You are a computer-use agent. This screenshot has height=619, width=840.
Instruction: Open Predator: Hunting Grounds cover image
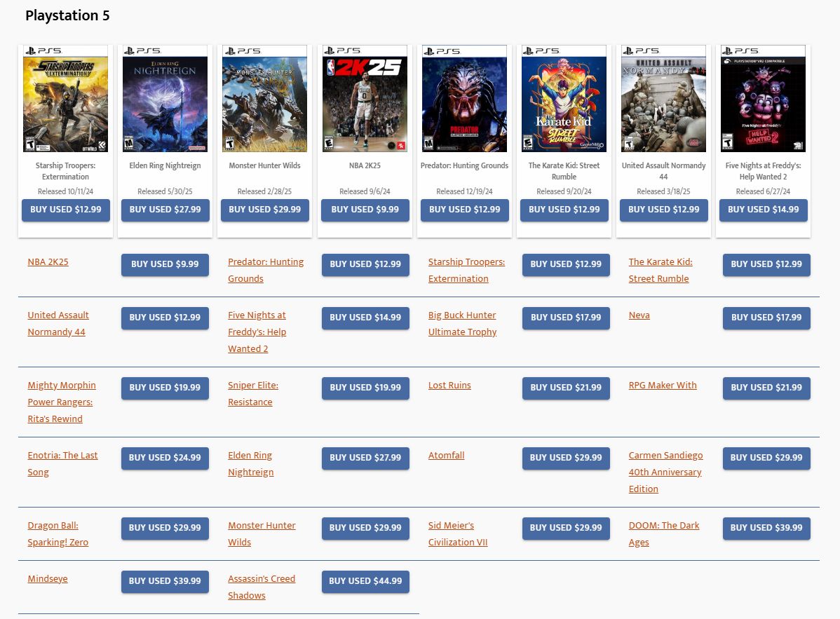464,99
